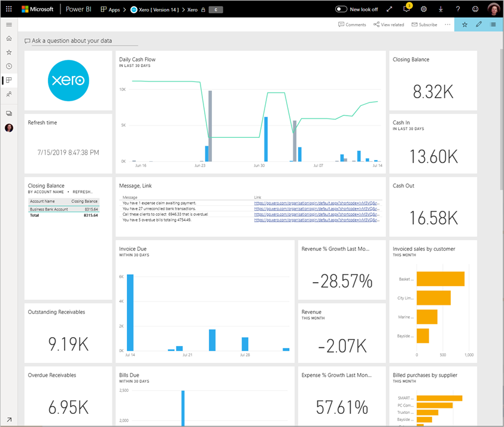Open Apps in sidebar
This screenshot has height=427, width=504.
(9, 80)
